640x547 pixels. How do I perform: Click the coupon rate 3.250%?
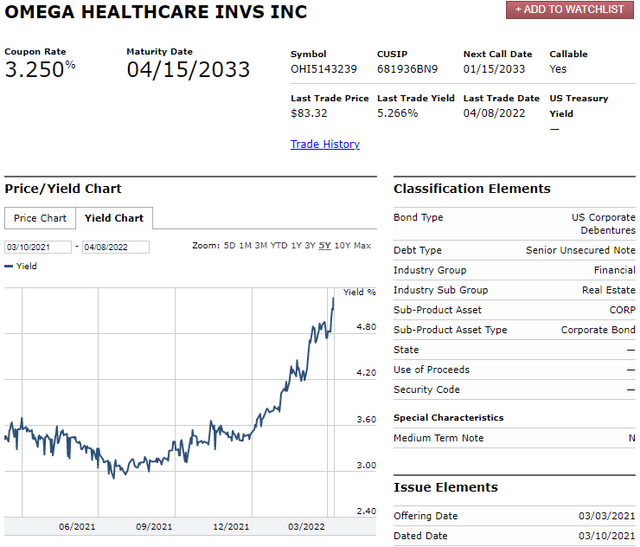coord(40,69)
